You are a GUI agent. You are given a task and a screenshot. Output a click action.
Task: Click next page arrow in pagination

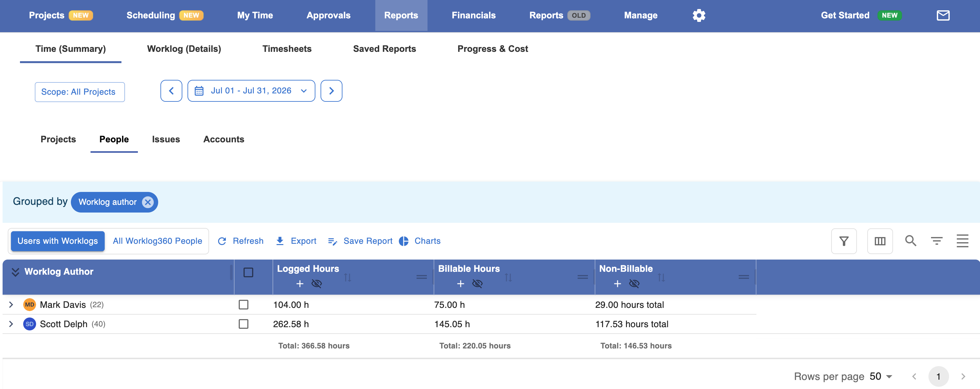pos(963,376)
